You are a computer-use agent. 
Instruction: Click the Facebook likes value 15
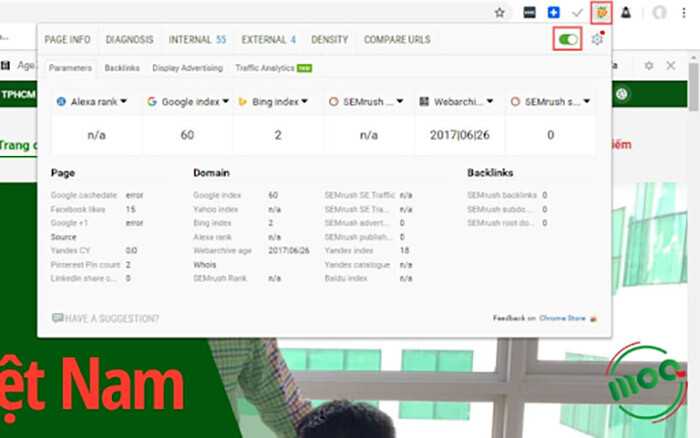pos(130,209)
